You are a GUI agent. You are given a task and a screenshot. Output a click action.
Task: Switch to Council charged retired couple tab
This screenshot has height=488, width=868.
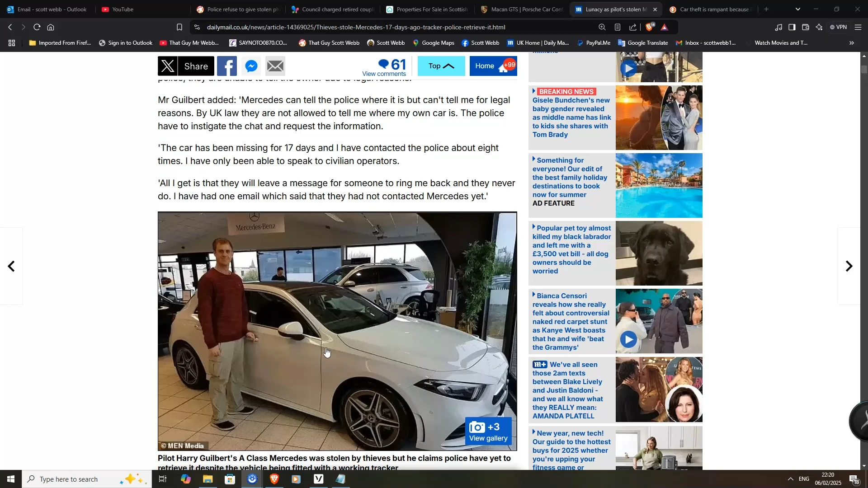click(x=333, y=9)
